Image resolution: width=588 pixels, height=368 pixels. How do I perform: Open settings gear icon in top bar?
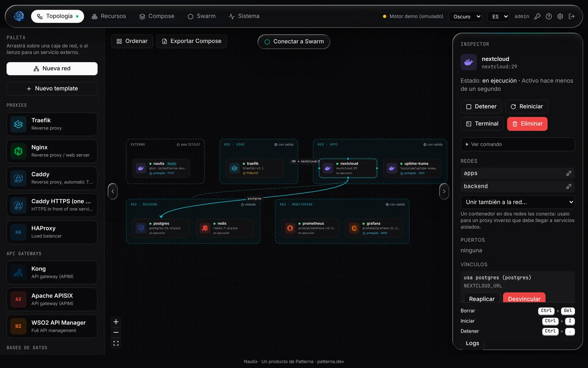(560, 16)
